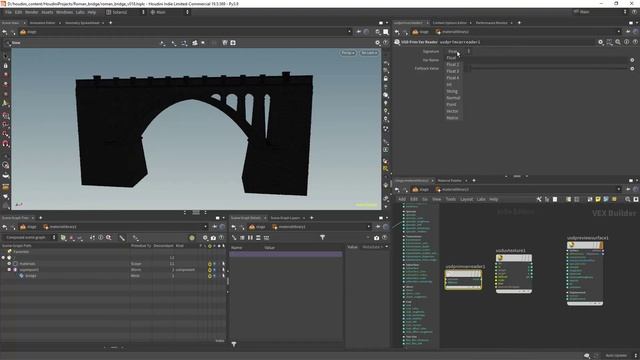The height and width of the screenshot is (360, 640).
Task: Open the Solaris desktop dropdown
Action: 125,12
